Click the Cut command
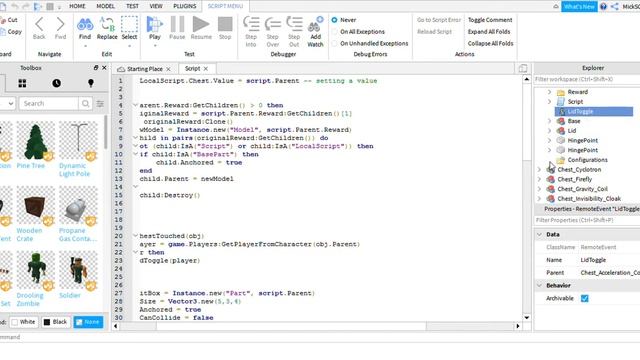Screen dimensions: 640x360 (x=9, y=20)
